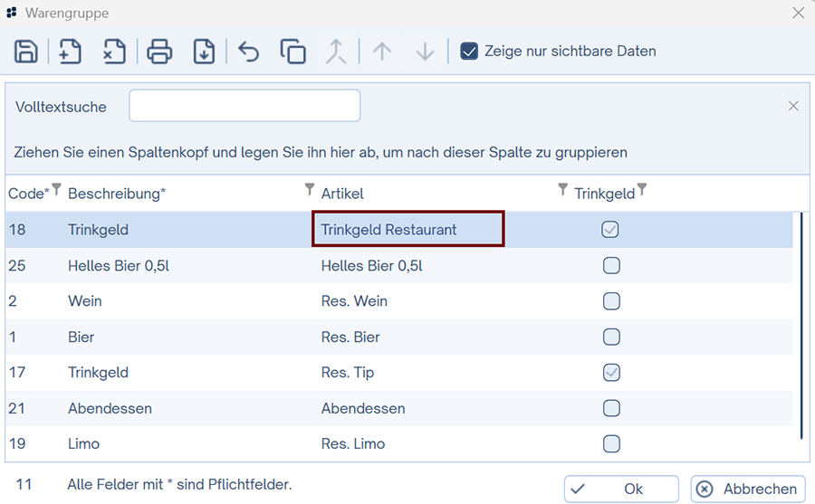Sort by the Artikel column header
The height and width of the screenshot is (504, 815).
click(x=342, y=194)
